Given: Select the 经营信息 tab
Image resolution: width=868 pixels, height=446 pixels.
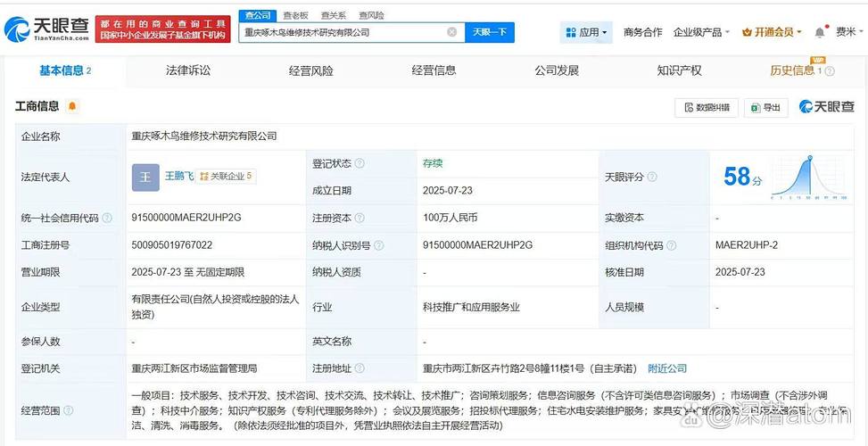Looking at the screenshot, I should (x=434, y=70).
